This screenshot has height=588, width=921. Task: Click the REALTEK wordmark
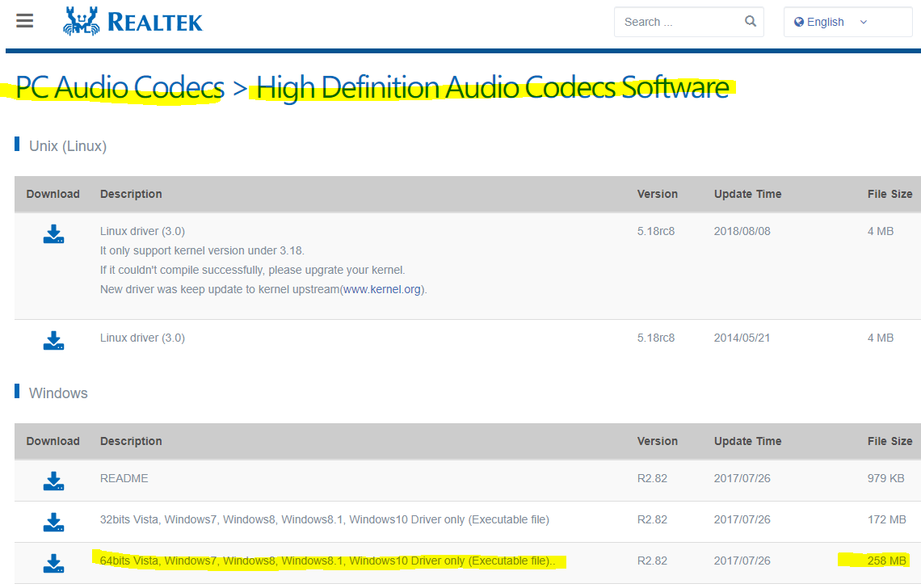point(155,23)
